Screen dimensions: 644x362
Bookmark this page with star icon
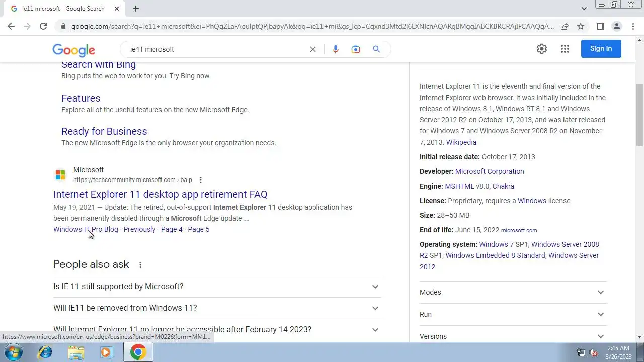581,26
